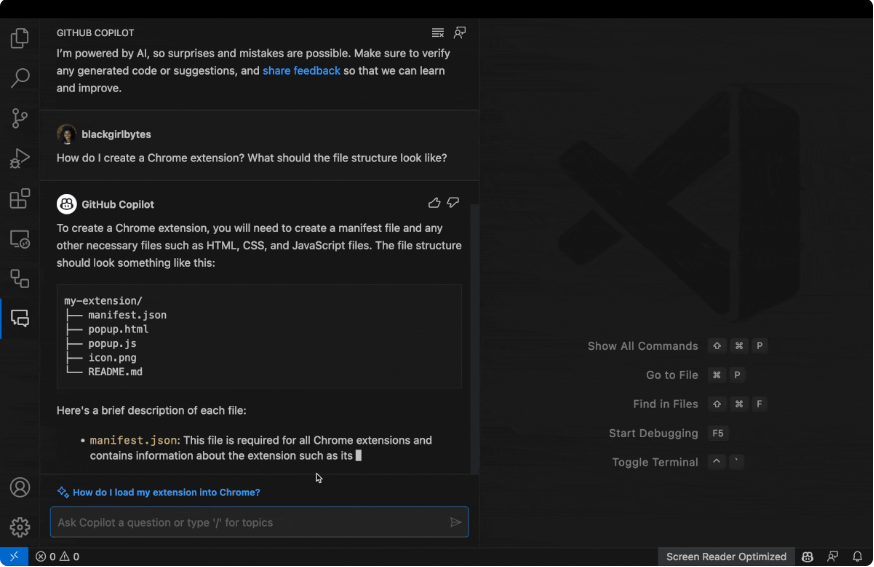Select the Copilot Chat view icon
This screenshot has width=874, height=567.
[x=20, y=318]
